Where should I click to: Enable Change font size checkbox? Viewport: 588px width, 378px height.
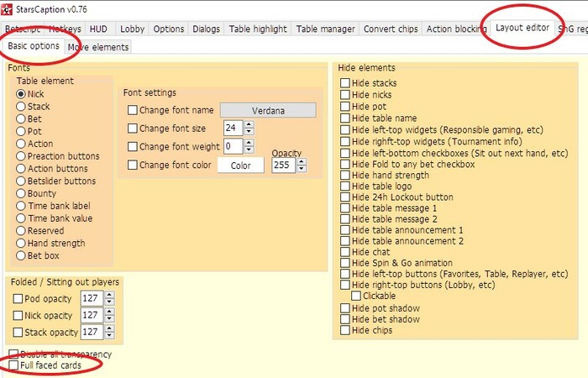tap(133, 129)
